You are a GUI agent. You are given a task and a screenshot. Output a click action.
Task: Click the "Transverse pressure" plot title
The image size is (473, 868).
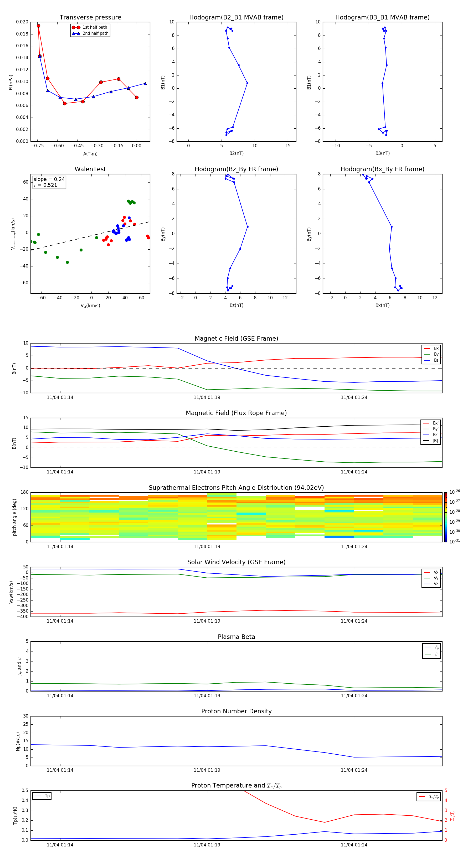[90, 18]
